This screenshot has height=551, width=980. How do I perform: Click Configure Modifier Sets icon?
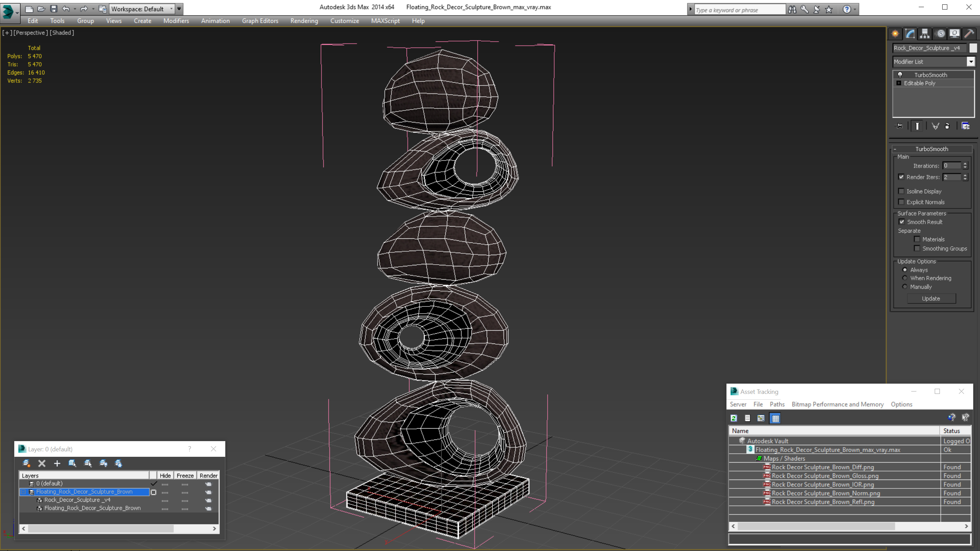click(x=966, y=126)
